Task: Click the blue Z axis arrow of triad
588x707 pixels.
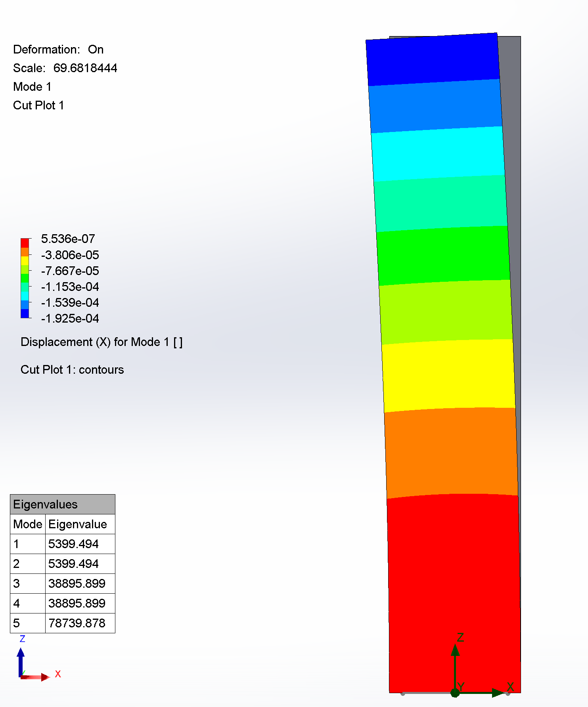Action: tap(21, 662)
